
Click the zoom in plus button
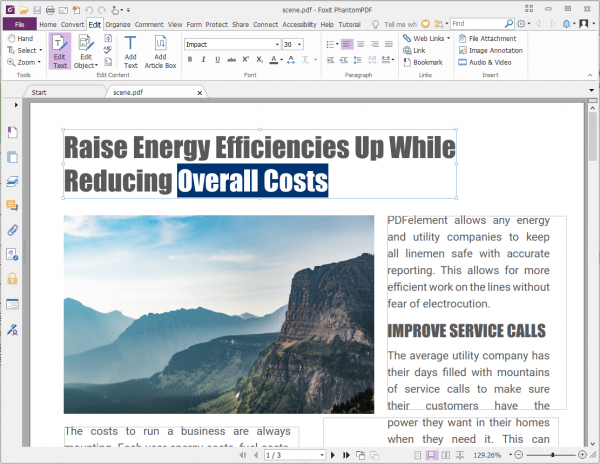point(582,455)
